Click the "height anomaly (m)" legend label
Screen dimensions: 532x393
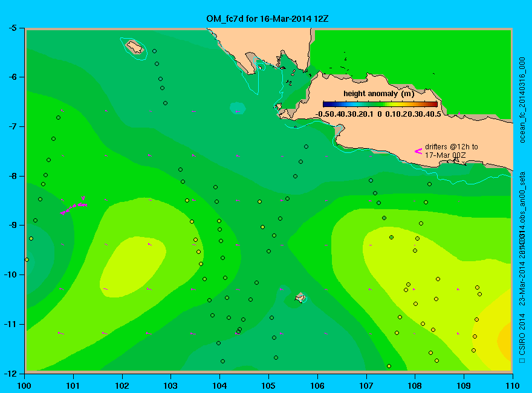coord(379,94)
